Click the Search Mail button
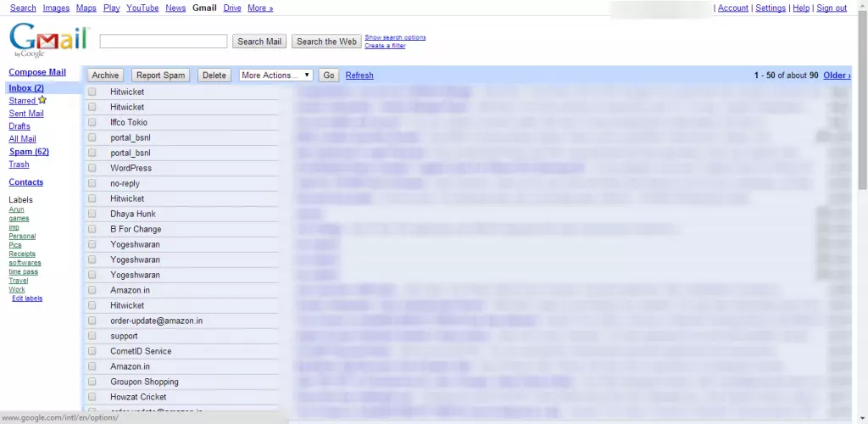The height and width of the screenshot is (424, 868). click(259, 42)
